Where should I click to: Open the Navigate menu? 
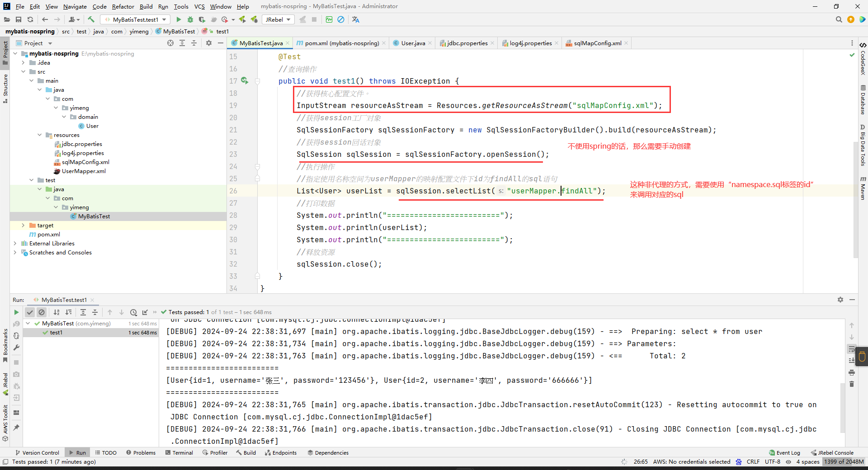click(x=75, y=6)
